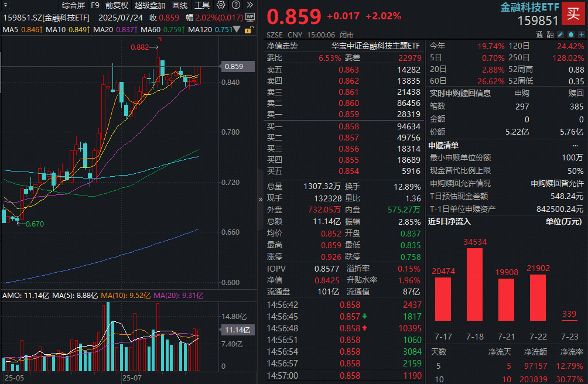Expand more toolbar options with double chevron
This screenshot has height=384, width=588.
pyautogui.click(x=250, y=5)
